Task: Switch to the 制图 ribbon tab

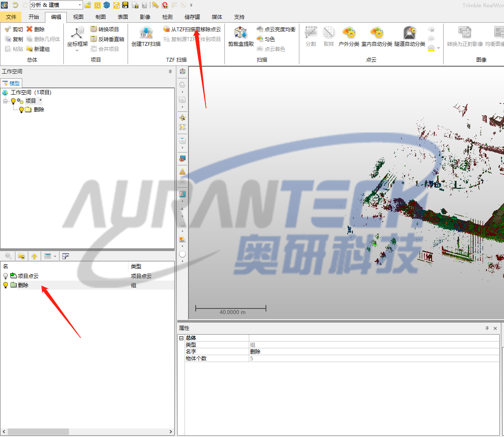Action: point(101,17)
